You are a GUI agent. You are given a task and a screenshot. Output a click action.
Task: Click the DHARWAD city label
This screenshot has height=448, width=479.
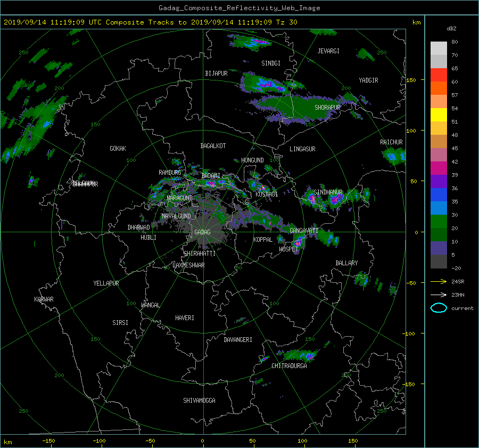tap(138, 227)
